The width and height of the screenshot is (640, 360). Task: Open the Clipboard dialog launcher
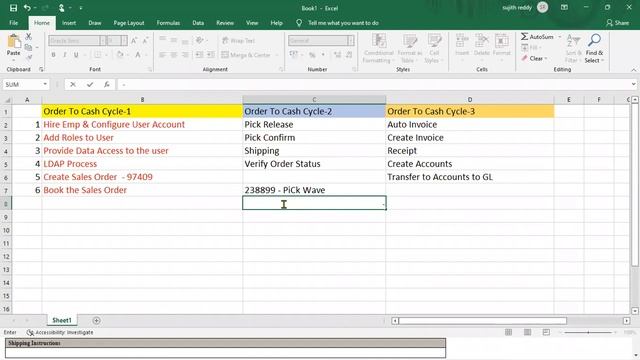coord(41,69)
